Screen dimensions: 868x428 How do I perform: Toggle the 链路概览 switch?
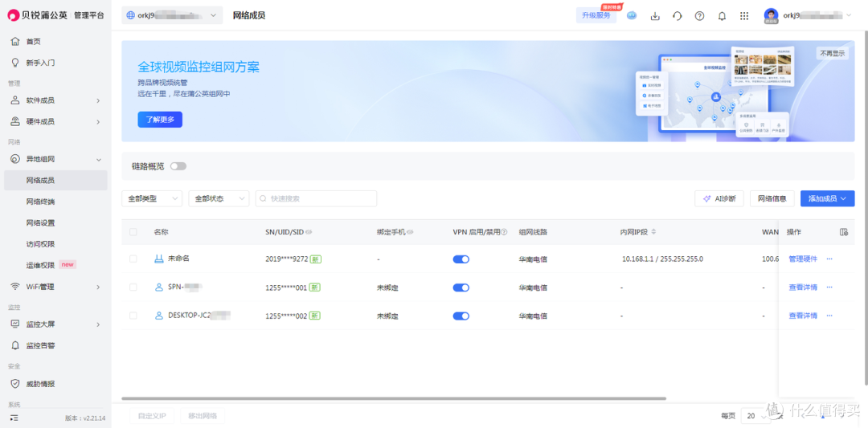178,166
